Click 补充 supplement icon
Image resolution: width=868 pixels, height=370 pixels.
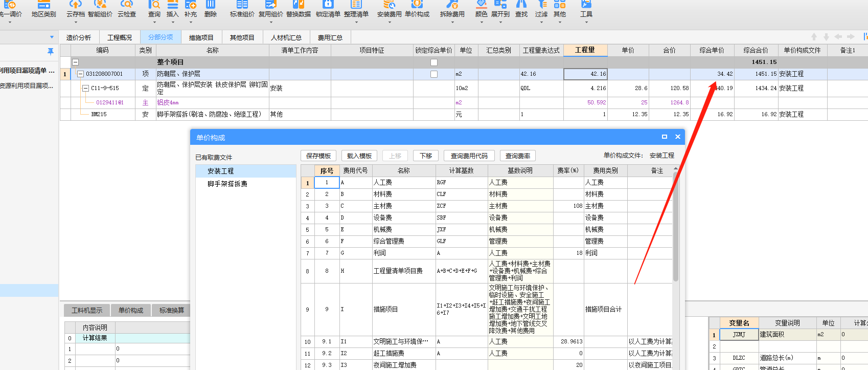(191, 5)
